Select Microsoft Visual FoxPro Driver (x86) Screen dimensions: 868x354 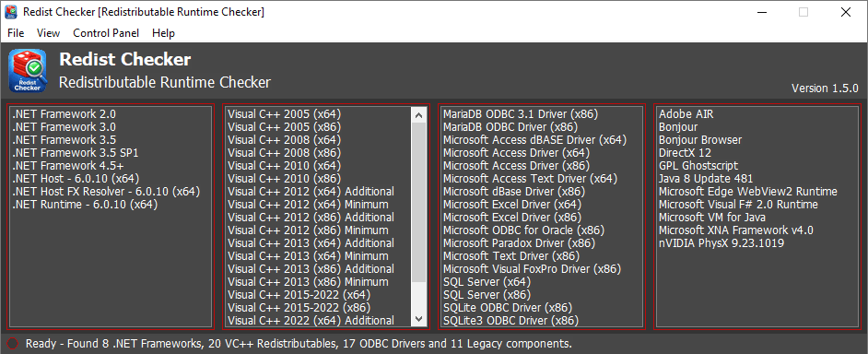tap(532, 269)
